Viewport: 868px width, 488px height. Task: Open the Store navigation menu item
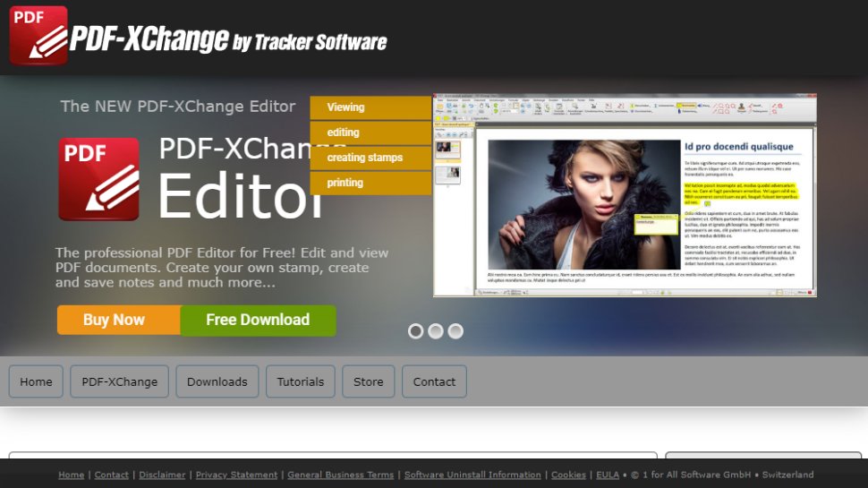(368, 381)
